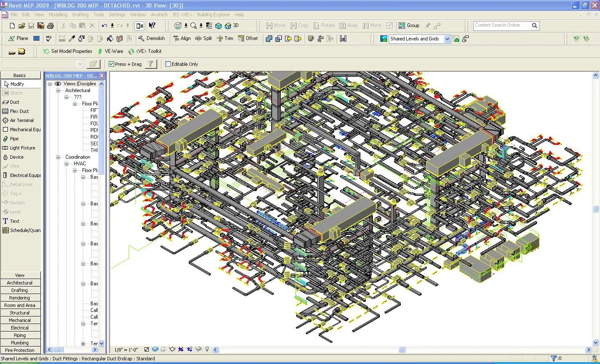Screen dimensions: 600x364
Task: Switch to the Mechanical design bar tab
Action: point(20,320)
